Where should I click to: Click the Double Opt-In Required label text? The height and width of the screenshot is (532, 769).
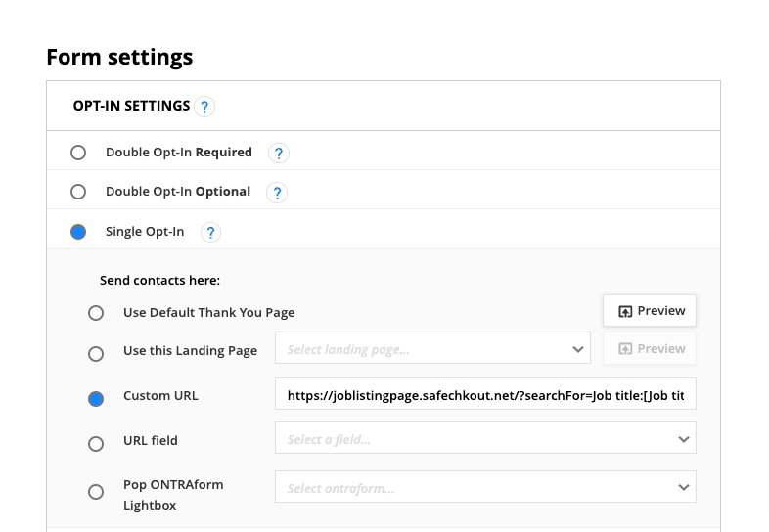[x=179, y=153]
